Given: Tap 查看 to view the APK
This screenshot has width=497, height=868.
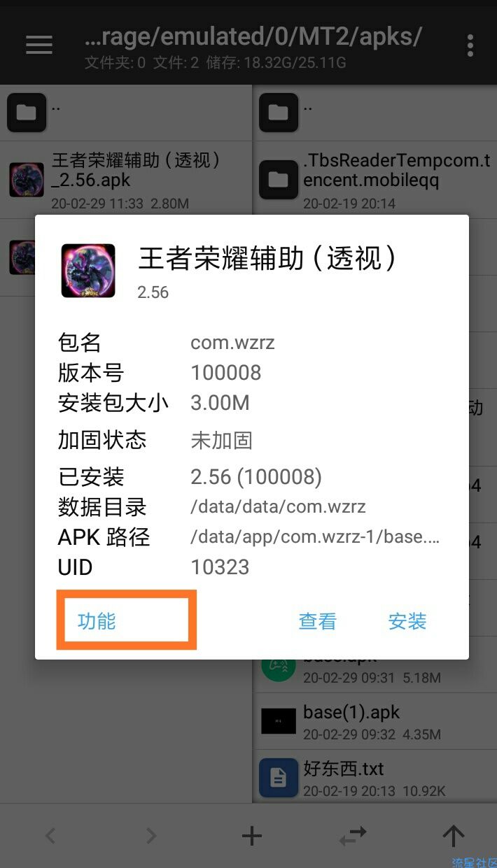Looking at the screenshot, I should [318, 621].
